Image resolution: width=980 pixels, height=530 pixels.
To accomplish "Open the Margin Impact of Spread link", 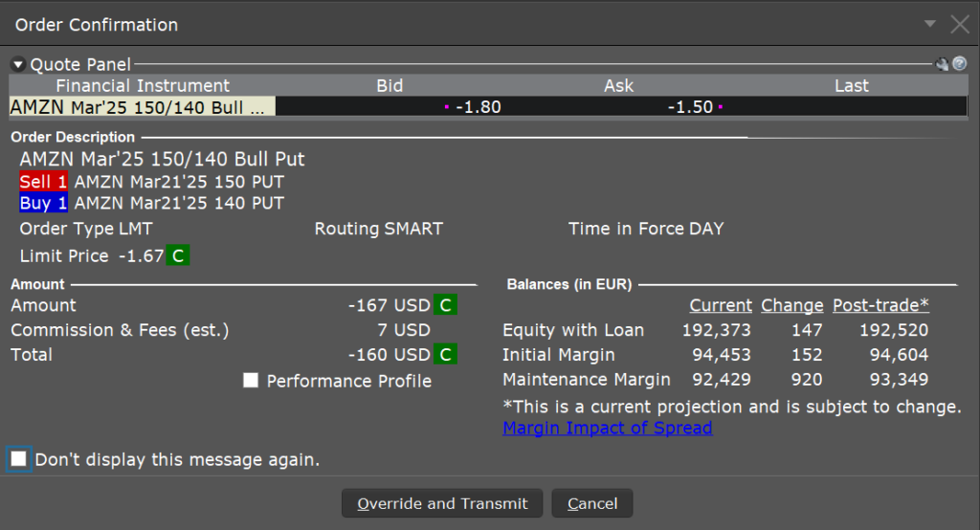I will (607, 428).
